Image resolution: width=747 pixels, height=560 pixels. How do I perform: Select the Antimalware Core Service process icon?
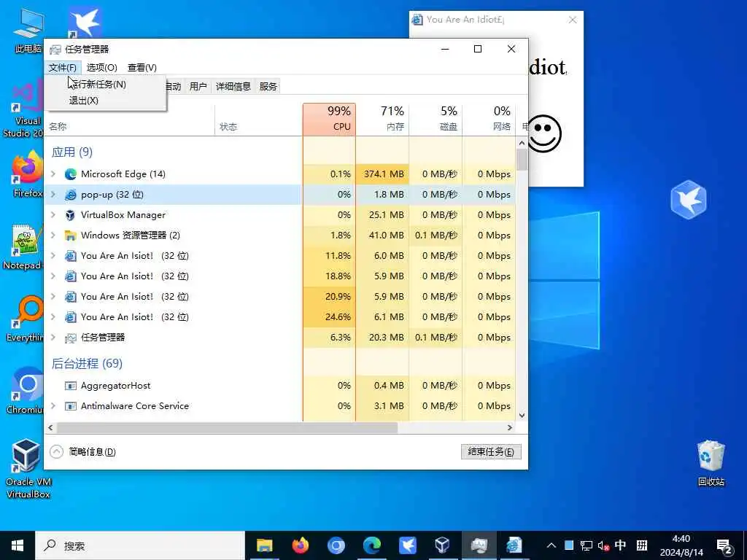pyautogui.click(x=71, y=406)
